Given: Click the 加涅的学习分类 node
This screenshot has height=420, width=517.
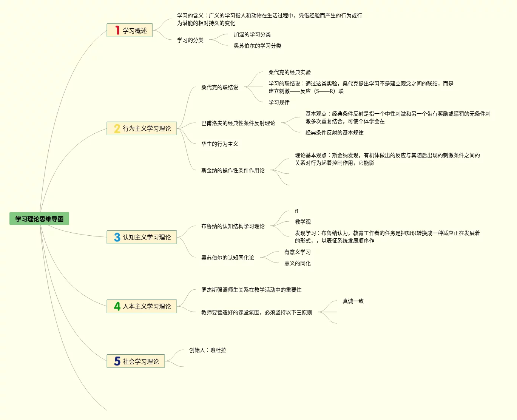Looking at the screenshot, I should pos(252,34).
